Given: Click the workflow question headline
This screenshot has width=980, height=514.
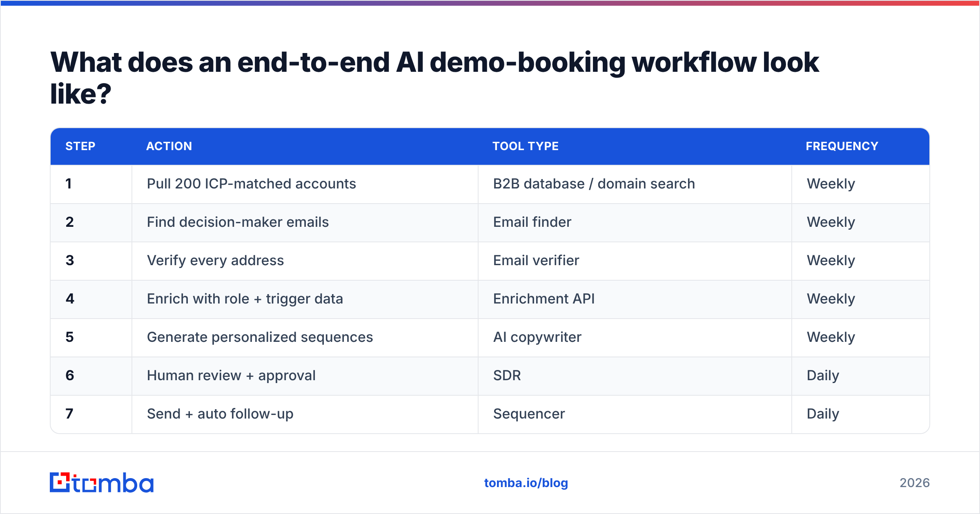Looking at the screenshot, I should (434, 78).
